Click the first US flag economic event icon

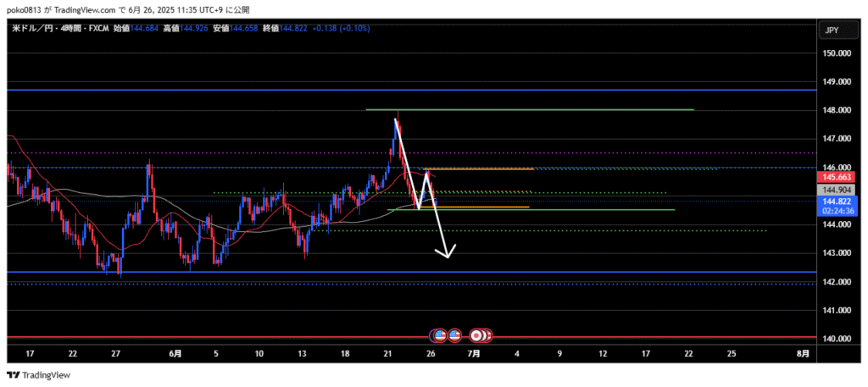pos(439,335)
